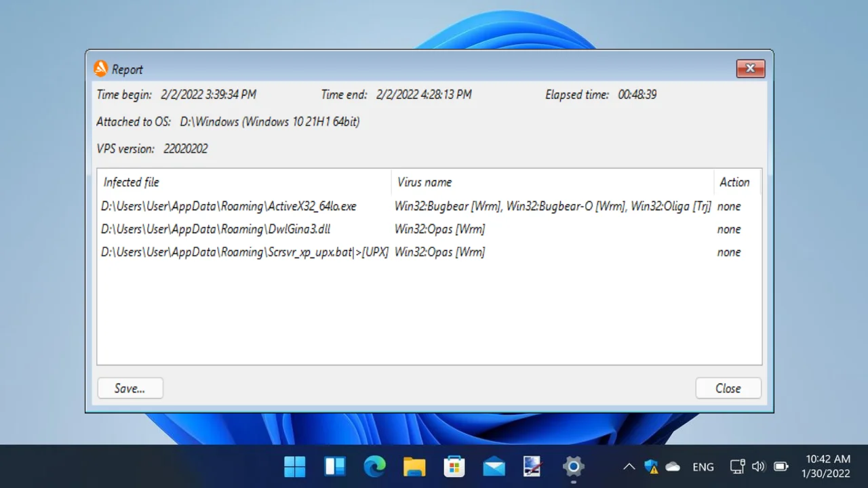This screenshot has height=488, width=868.
Task: Click the Avast logo in Report title bar
Action: click(x=100, y=68)
